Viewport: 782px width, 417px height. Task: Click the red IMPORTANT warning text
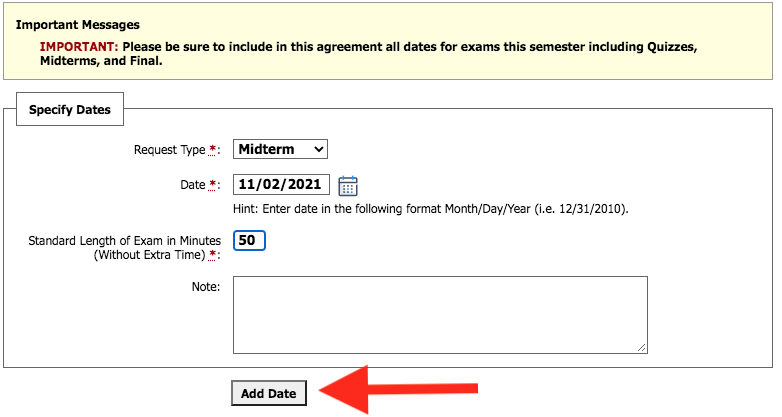coord(79,47)
